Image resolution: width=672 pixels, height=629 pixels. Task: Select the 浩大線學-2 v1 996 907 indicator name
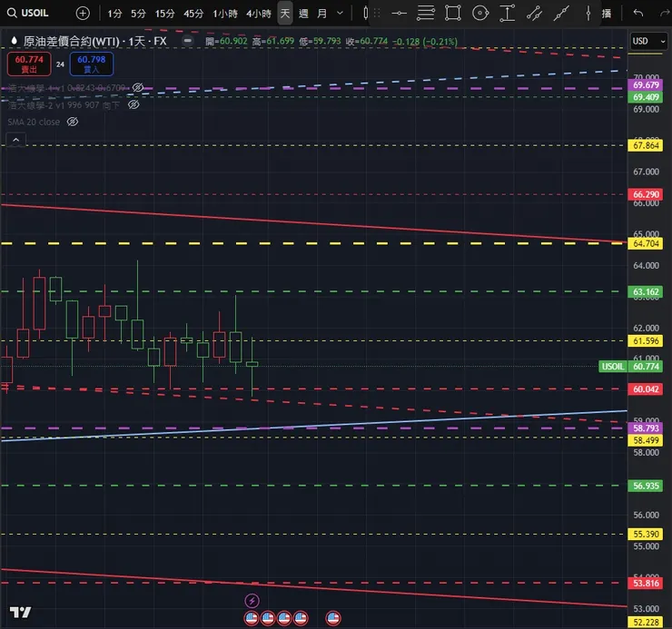64,105
